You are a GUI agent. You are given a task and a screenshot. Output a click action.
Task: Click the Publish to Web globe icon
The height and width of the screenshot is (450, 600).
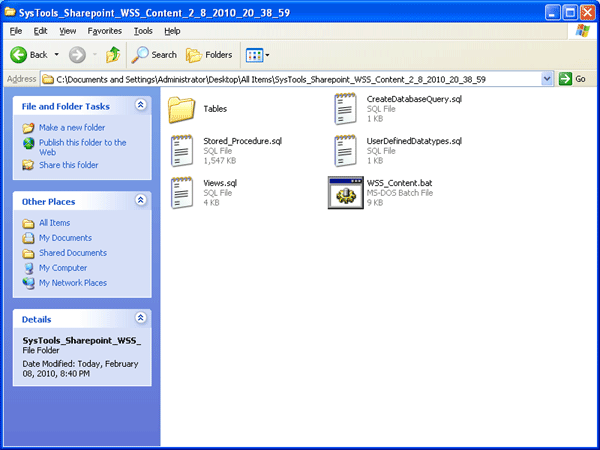point(29,143)
